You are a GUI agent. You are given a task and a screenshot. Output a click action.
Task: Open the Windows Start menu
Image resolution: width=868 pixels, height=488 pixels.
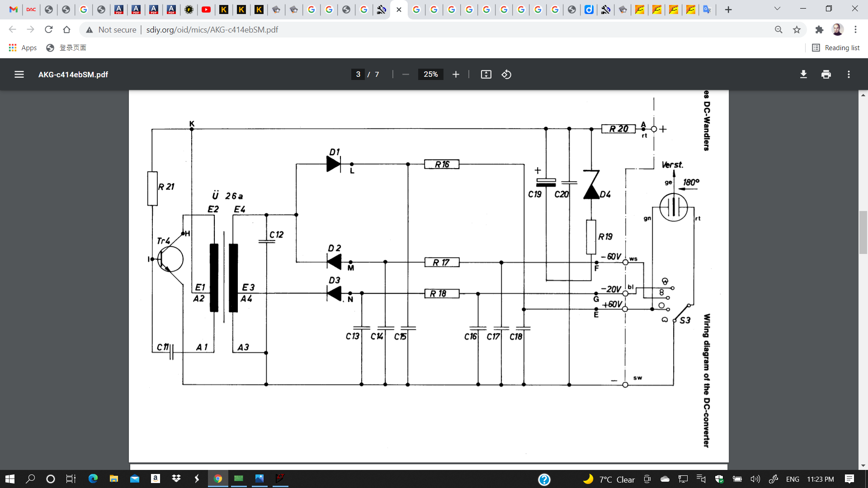point(10,479)
